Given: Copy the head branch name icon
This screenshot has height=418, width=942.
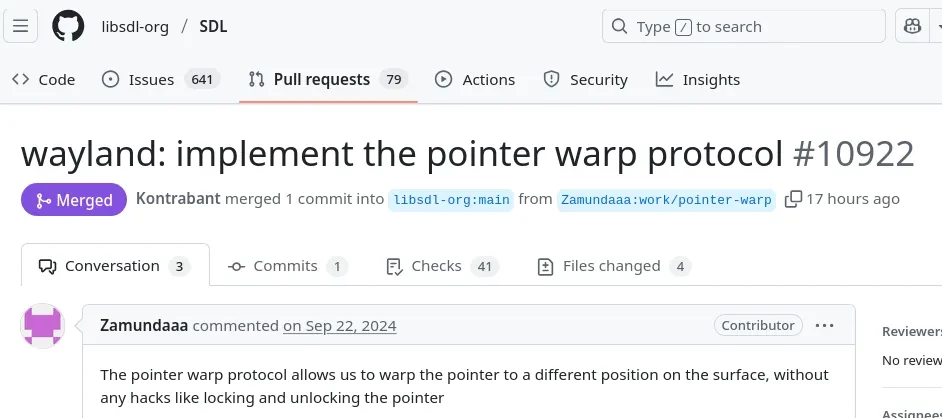Looking at the screenshot, I should click(793, 199).
